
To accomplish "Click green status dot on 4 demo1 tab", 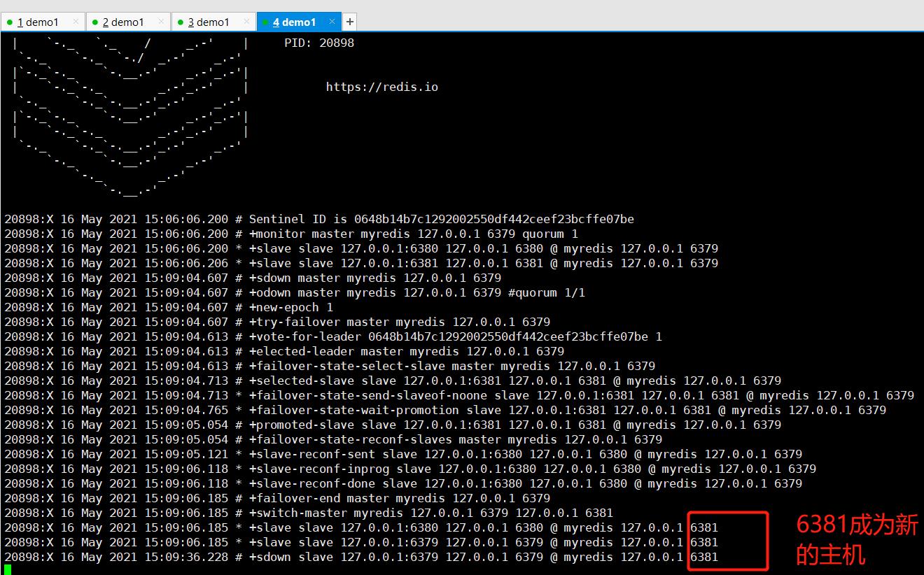I will click(x=266, y=22).
